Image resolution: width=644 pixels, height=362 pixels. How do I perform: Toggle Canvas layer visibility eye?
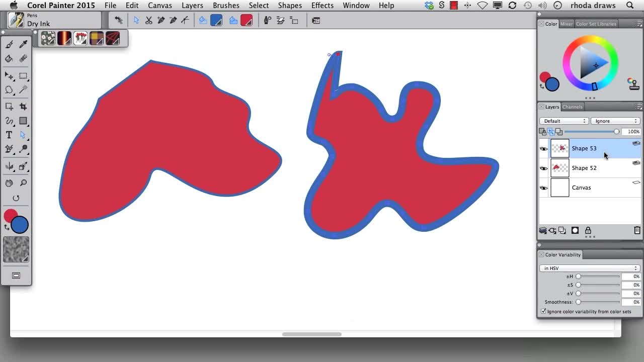[x=544, y=188]
